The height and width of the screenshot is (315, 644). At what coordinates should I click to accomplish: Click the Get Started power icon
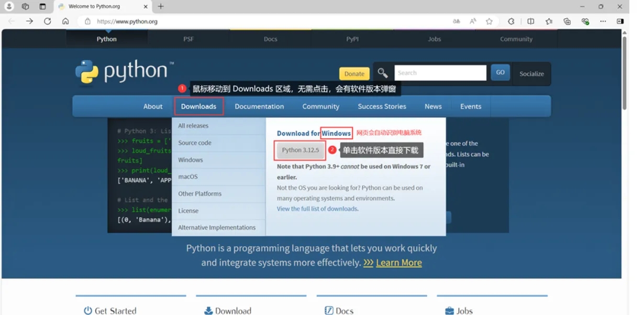coord(88,311)
